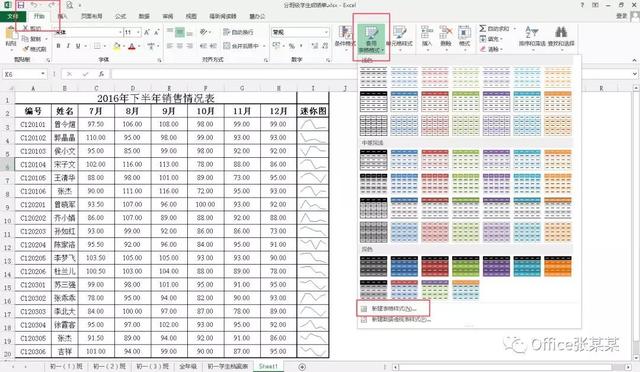Click the accounting number format icon
Image resolution: width=640 pixels, height=372 pixels.
point(276,46)
